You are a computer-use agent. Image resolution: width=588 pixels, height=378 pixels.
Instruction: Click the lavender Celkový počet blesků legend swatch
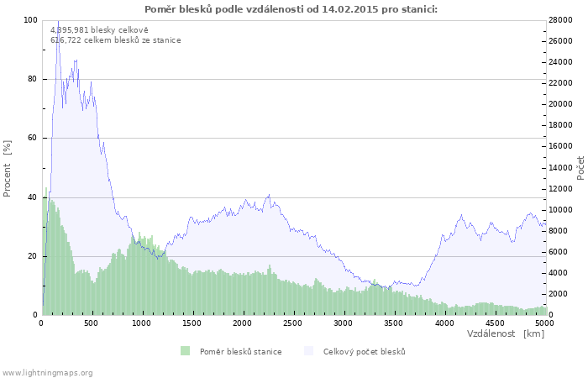[308, 351]
